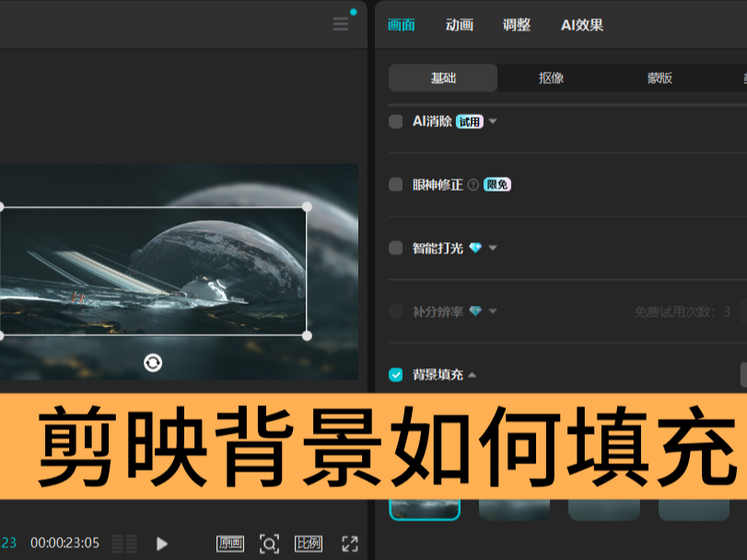Click the zoom-to-fit focus icon

coord(269,543)
